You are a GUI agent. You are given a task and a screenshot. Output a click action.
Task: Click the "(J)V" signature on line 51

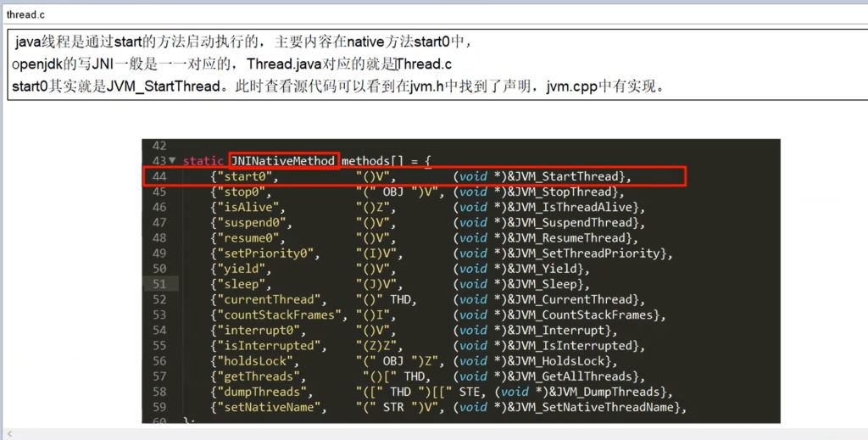(376, 285)
